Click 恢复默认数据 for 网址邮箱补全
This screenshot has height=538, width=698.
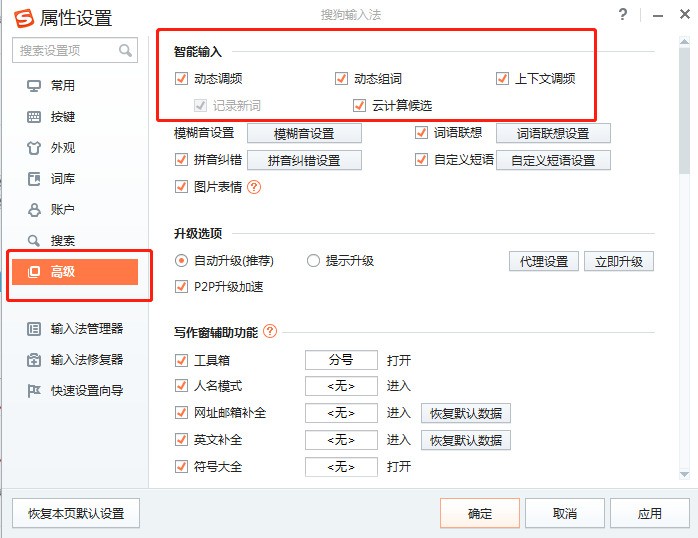[466, 413]
